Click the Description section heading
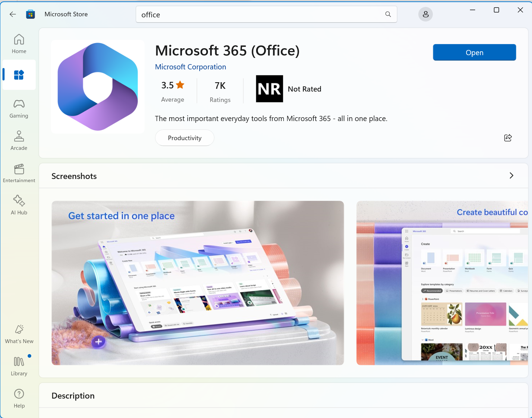This screenshot has height=418, width=532. coord(73,396)
